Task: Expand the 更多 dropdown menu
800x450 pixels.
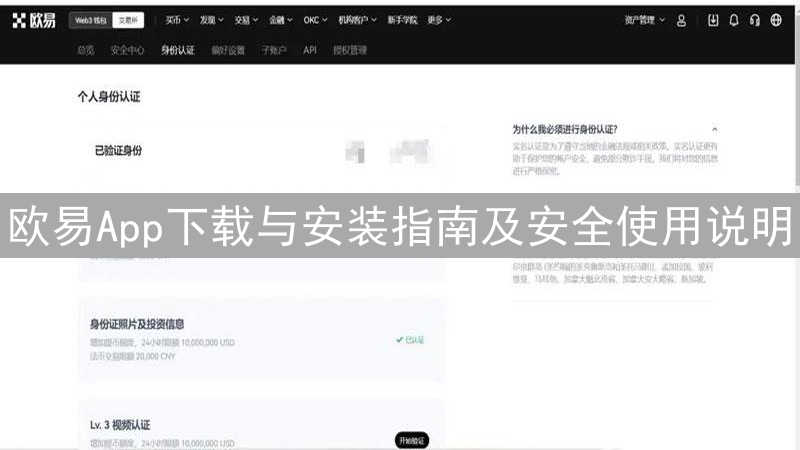Action: pyautogui.click(x=439, y=20)
